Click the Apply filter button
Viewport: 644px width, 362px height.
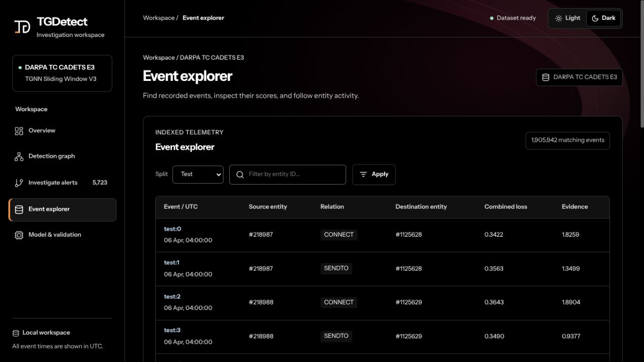pyautogui.click(x=374, y=174)
